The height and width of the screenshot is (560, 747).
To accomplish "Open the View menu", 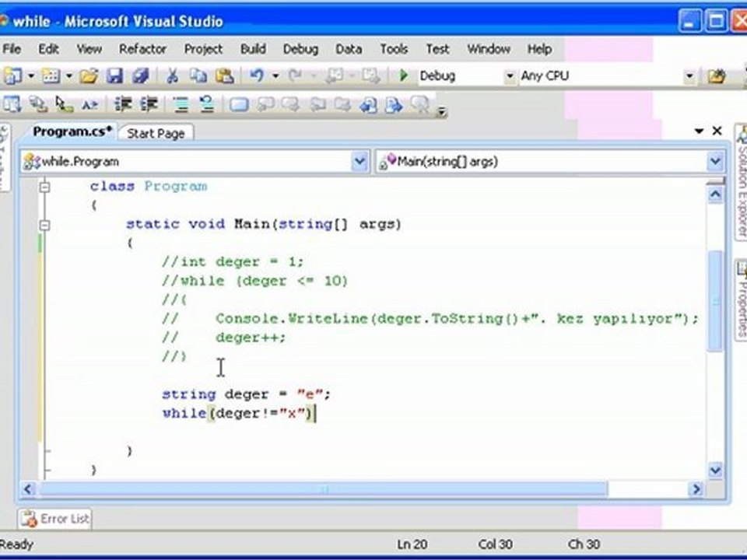I will (x=89, y=49).
